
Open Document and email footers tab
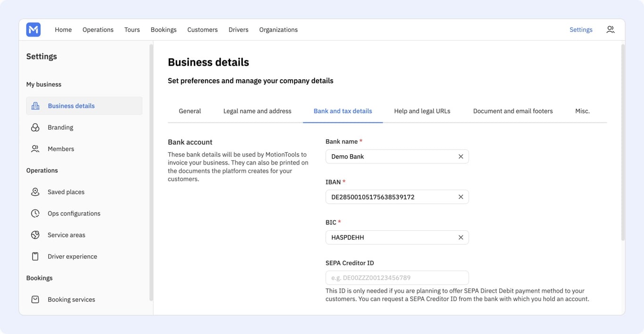tap(513, 111)
